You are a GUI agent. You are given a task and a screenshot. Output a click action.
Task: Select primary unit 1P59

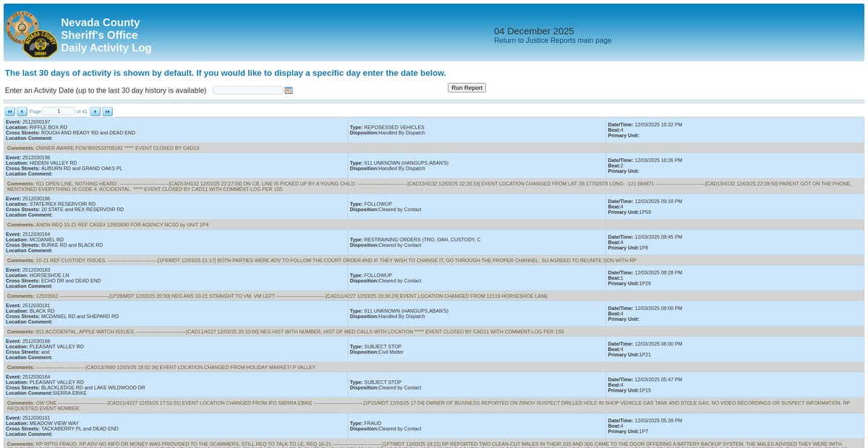(x=645, y=212)
